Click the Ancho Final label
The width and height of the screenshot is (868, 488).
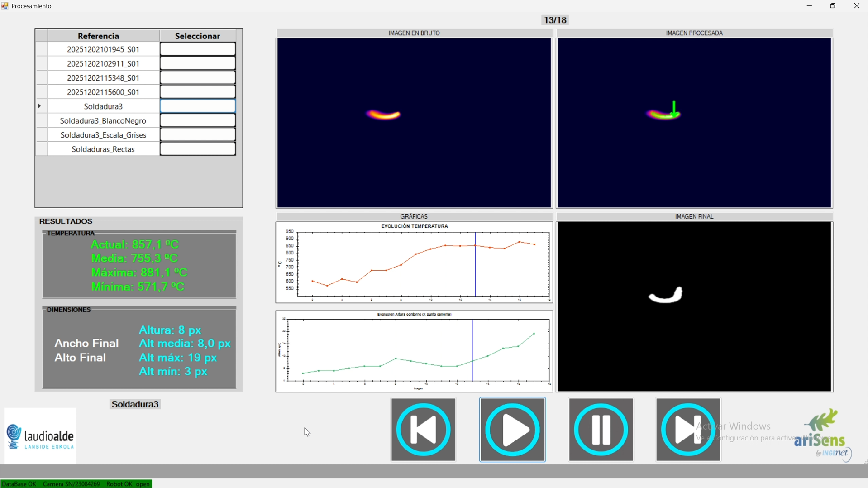click(86, 344)
